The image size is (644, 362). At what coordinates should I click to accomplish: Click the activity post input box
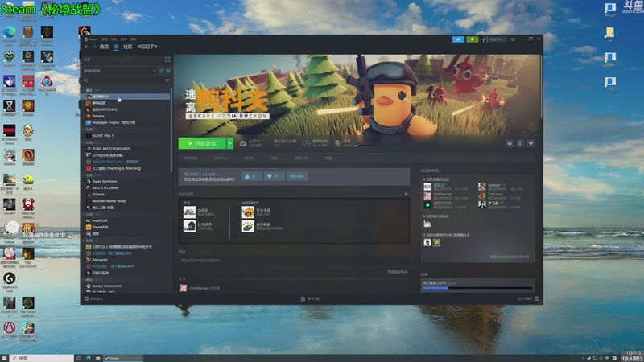(293, 261)
